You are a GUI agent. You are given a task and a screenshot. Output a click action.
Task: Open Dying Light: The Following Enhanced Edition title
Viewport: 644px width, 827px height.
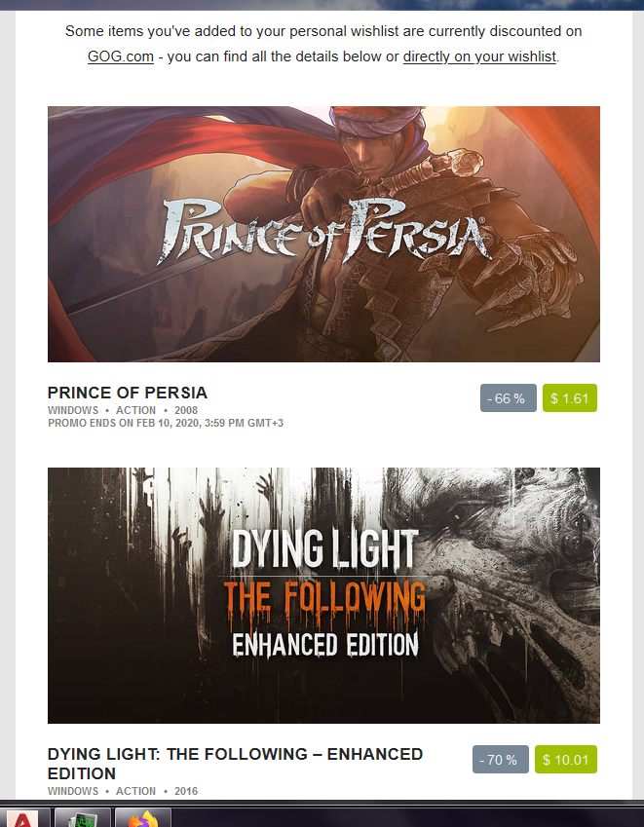pos(235,763)
